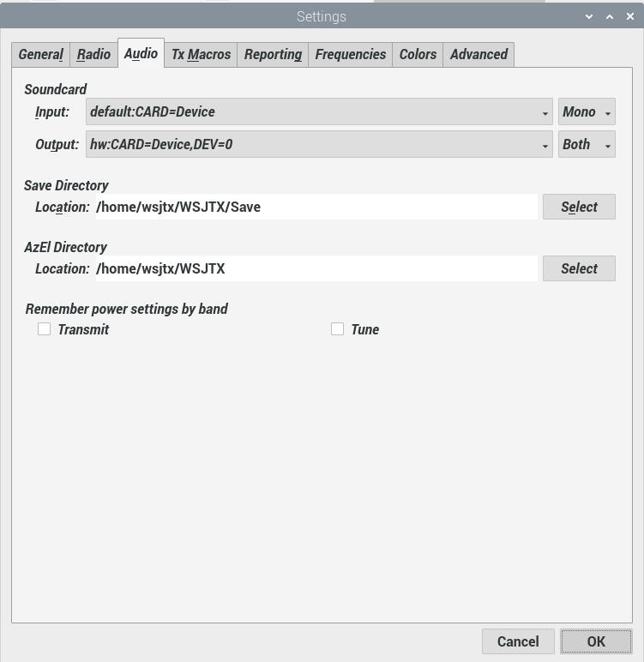644x662 pixels.
Task: Go to the Reporting tab
Action: pos(273,54)
